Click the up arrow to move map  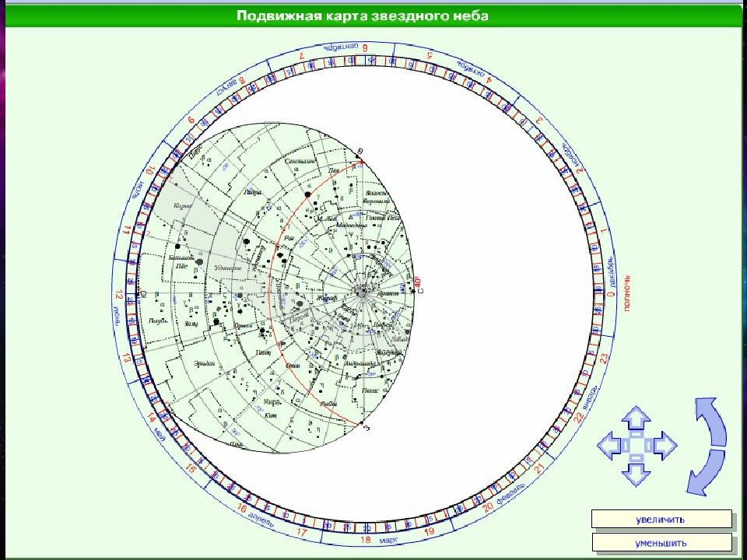637,418
